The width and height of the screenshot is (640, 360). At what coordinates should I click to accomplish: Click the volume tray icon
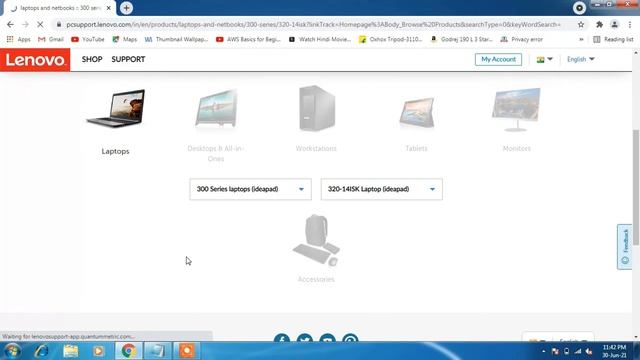point(589,351)
